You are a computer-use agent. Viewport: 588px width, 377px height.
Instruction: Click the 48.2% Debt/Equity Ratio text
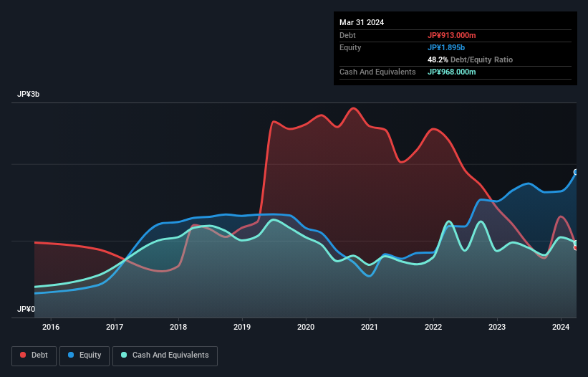pyautogui.click(x=471, y=59)
